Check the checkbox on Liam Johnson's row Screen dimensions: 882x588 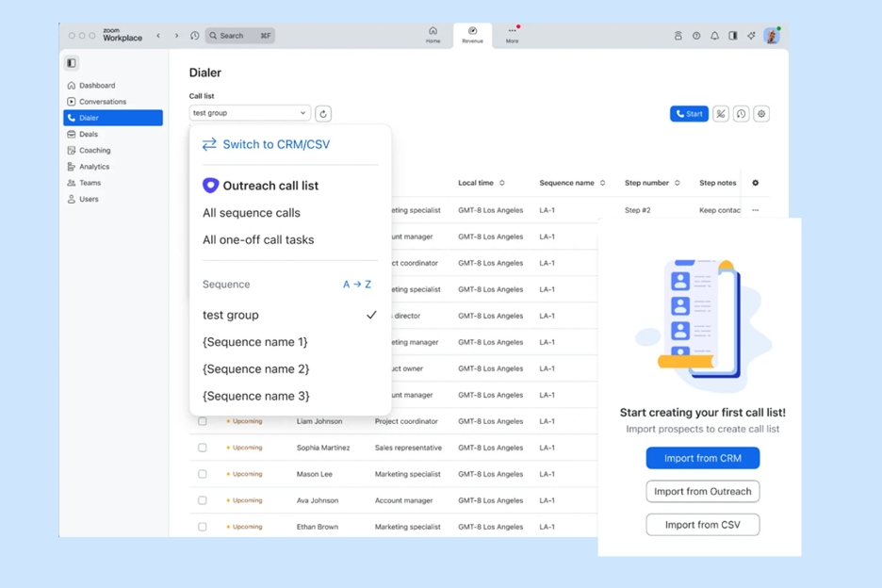203,421
